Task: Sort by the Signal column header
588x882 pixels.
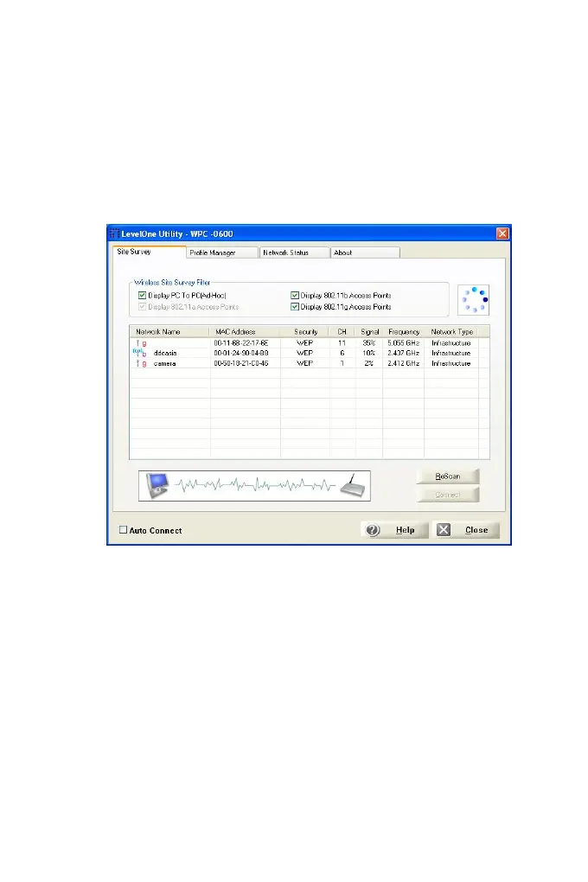Action: 369,332
